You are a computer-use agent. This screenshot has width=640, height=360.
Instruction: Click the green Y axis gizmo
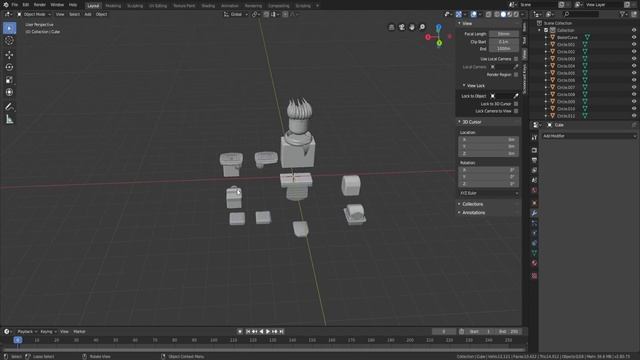point(439,42)
